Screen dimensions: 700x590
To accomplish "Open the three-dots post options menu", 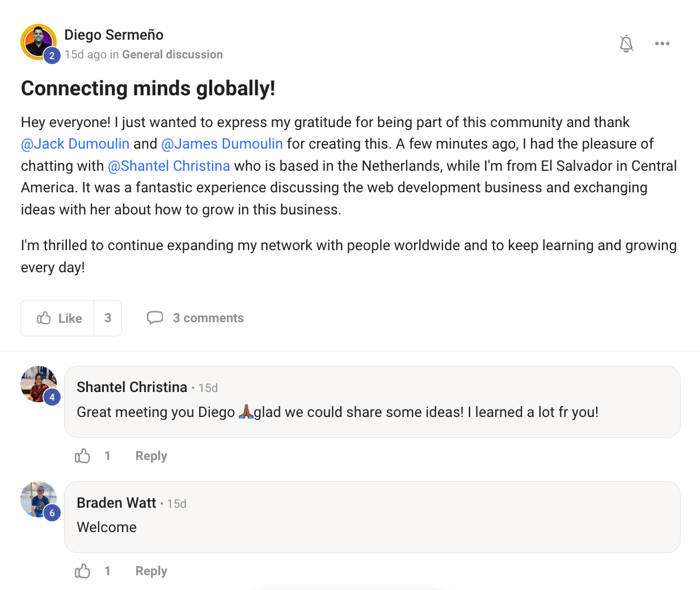I will coord(662,44).
